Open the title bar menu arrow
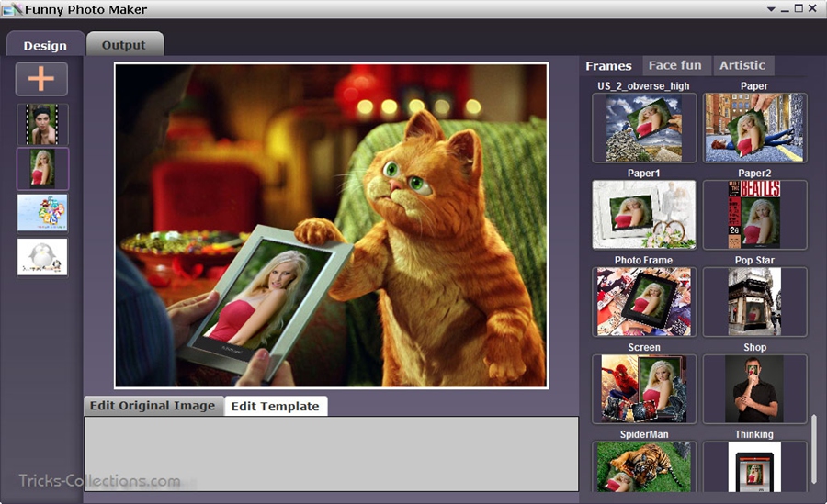 771,8
